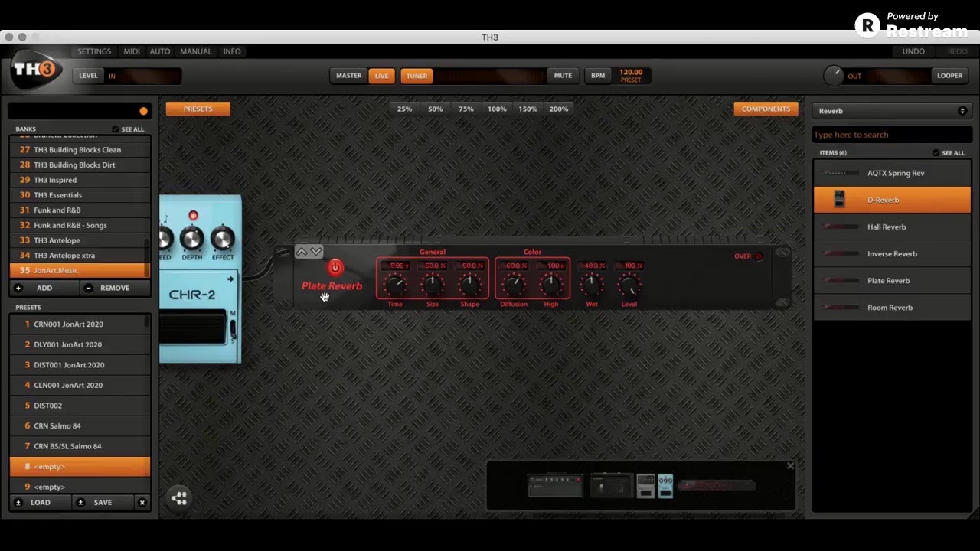Set zoom to 25%
980x551 pixels.
pos(404,109)
